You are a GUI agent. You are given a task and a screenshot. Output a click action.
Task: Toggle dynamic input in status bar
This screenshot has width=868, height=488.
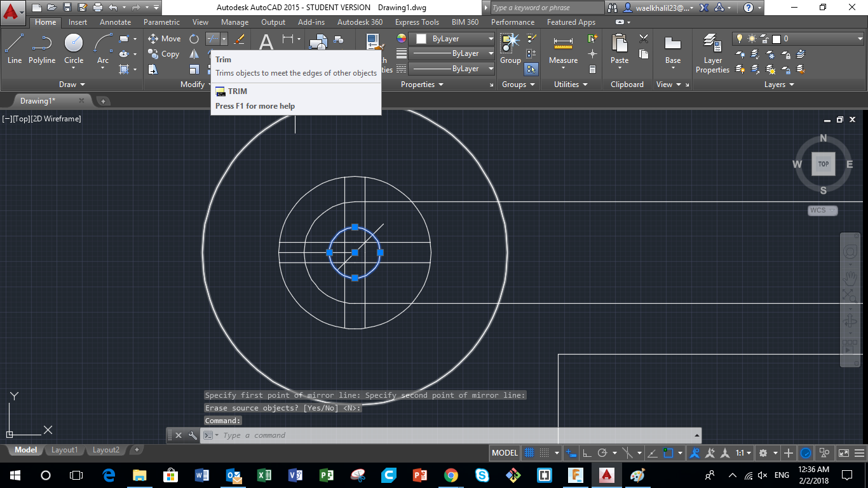[571, 453]
